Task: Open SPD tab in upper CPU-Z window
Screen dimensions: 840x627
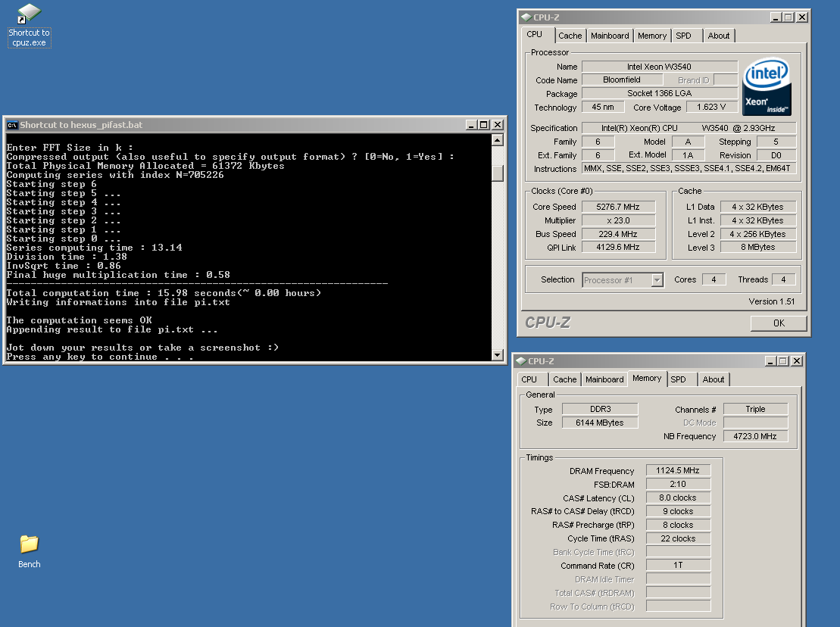Action: [683, 36]
